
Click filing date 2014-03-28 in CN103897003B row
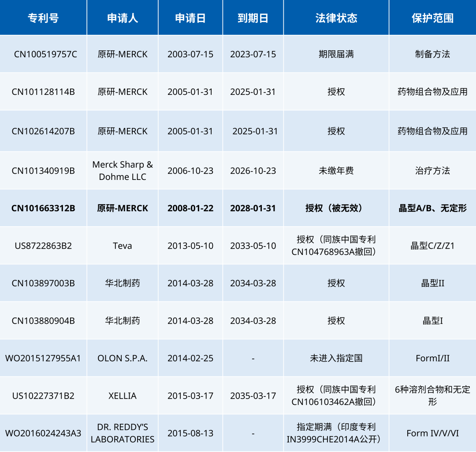point(190,284)
